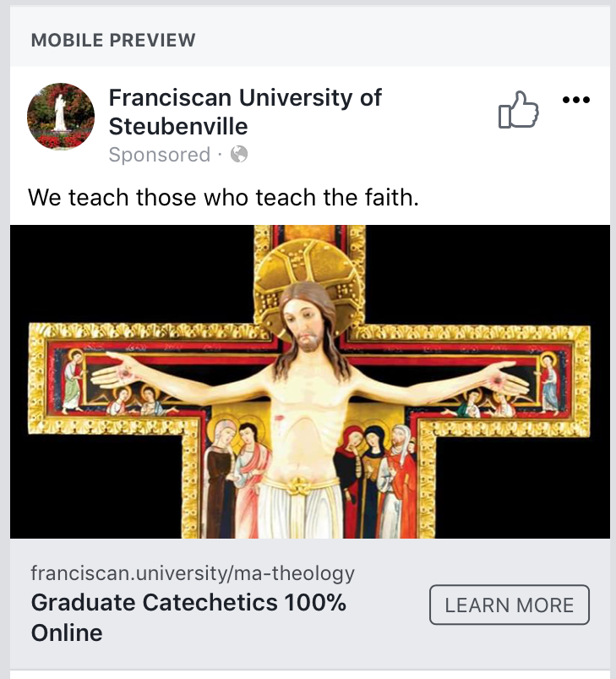Open the Franciscan University profile picture
This screenshot has width=616, height=679.
61,117
